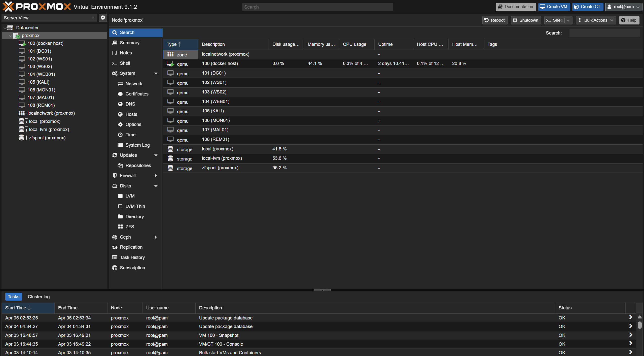This screenshot has width=644, height=356.
Task: Open the Hosts configuration
Action: click(x=131, y=114)
